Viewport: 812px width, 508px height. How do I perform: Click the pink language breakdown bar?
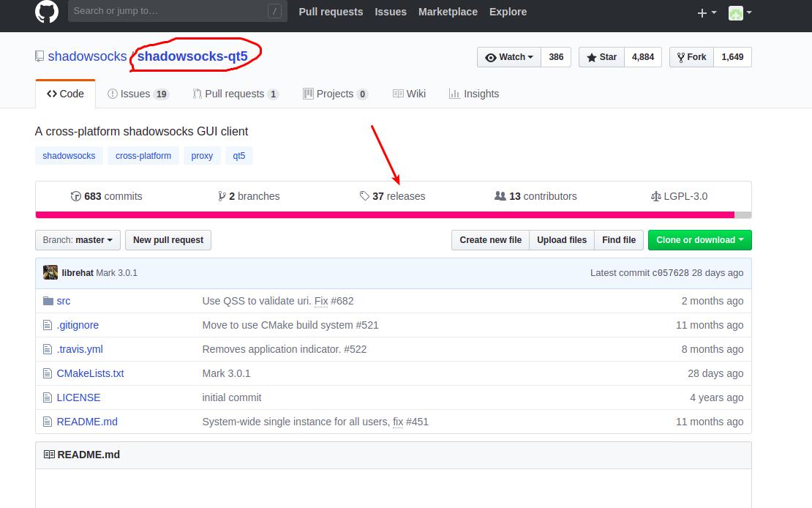pos(385,215)
